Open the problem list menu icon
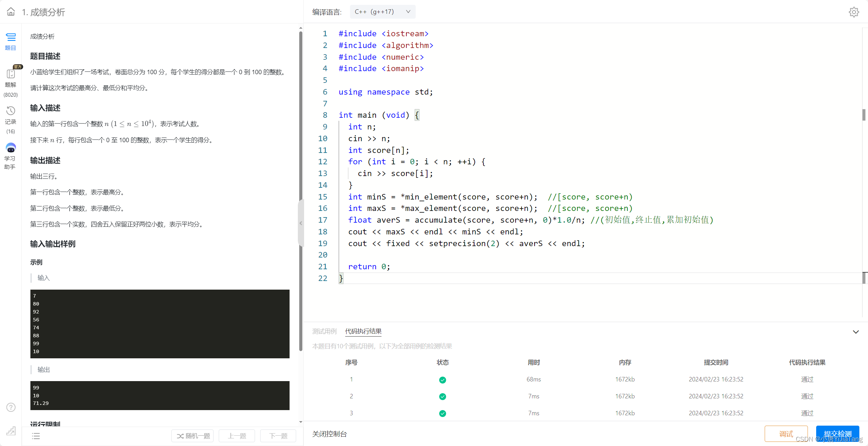The image size is (868, 446). tap(36, 436)
